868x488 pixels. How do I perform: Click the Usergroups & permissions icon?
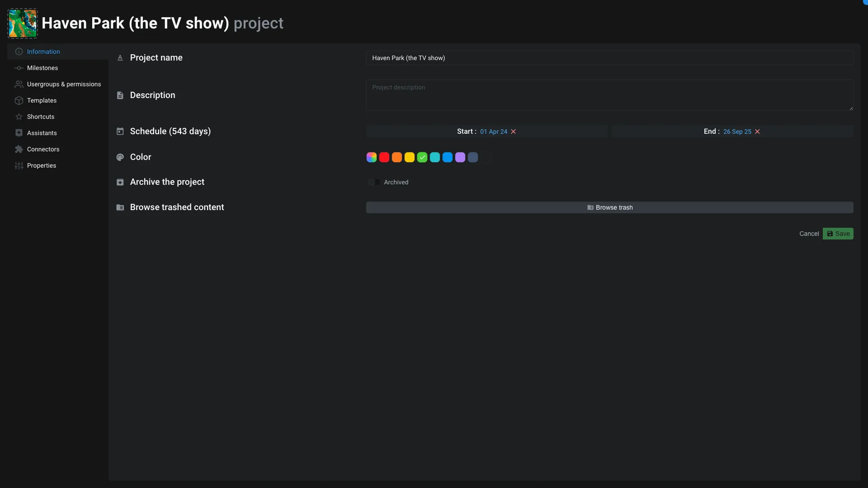19,84
